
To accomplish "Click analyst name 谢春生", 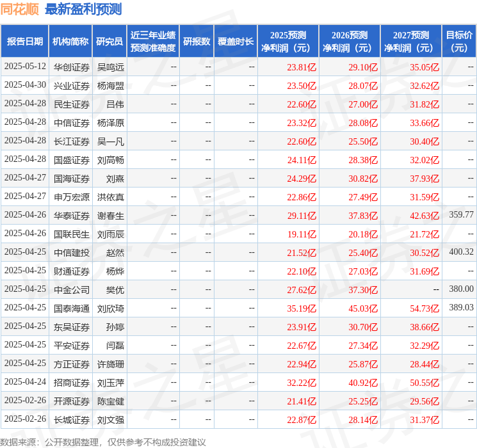I will 110,216.
